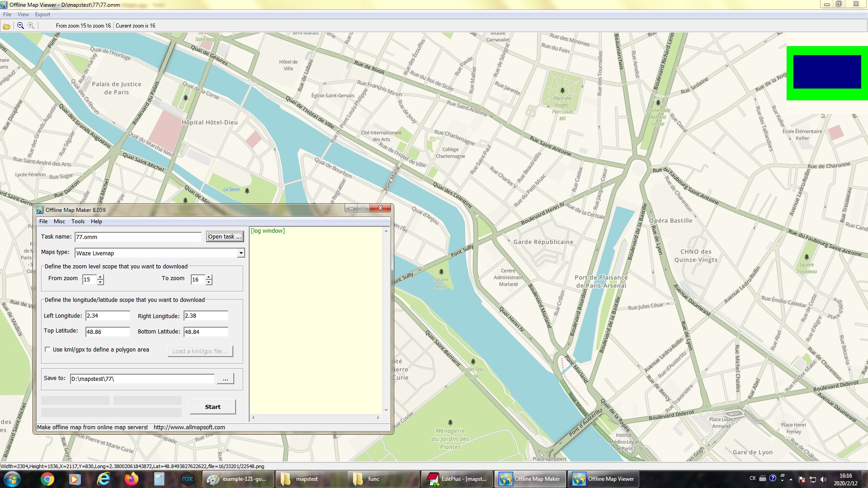Increase the From zoom spinner value
868x488 pixels.
[100, 277]
